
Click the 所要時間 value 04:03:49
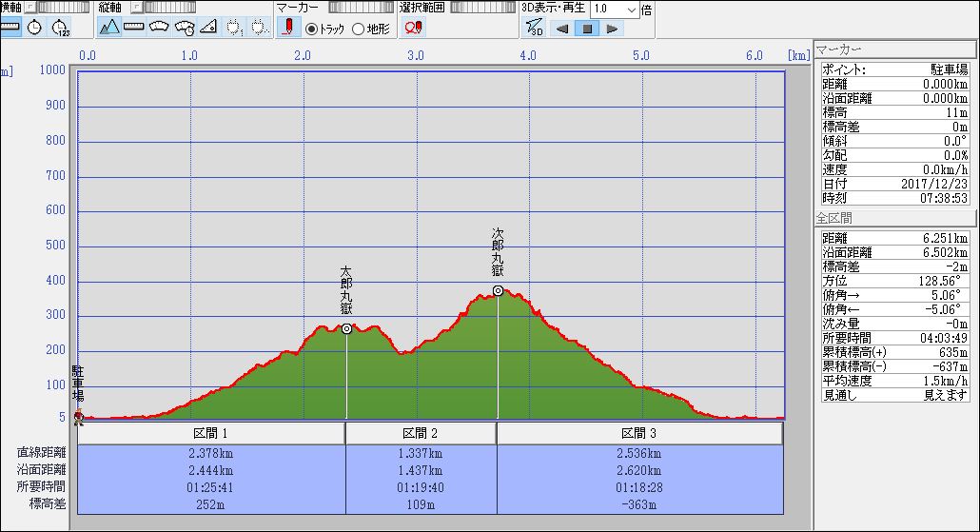click(x=944, y=338)
